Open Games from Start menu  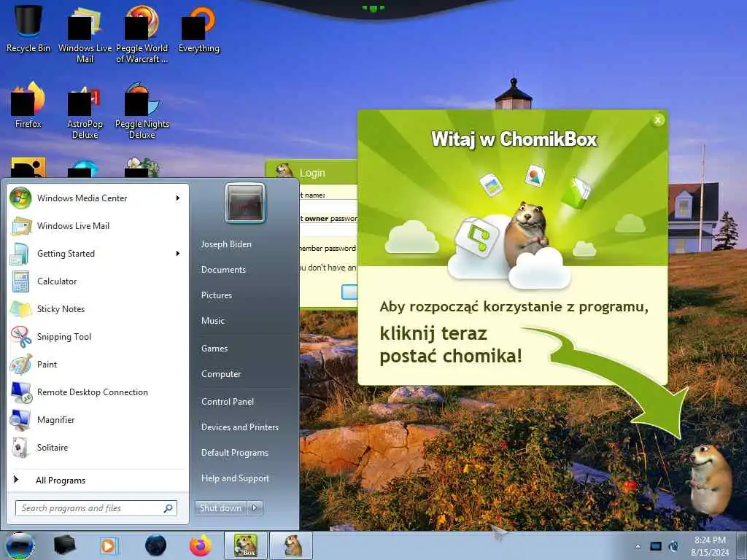click(214, 348)
